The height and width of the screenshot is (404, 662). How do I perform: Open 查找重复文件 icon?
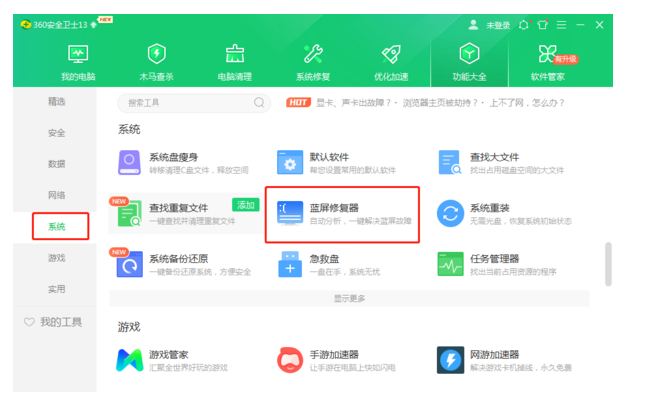point(129,213)
